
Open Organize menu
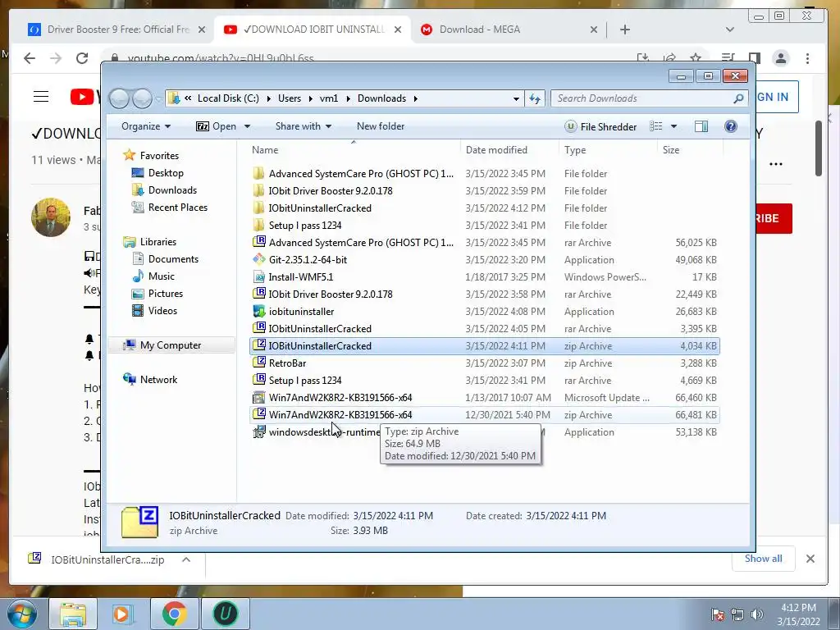pos(146,126)
